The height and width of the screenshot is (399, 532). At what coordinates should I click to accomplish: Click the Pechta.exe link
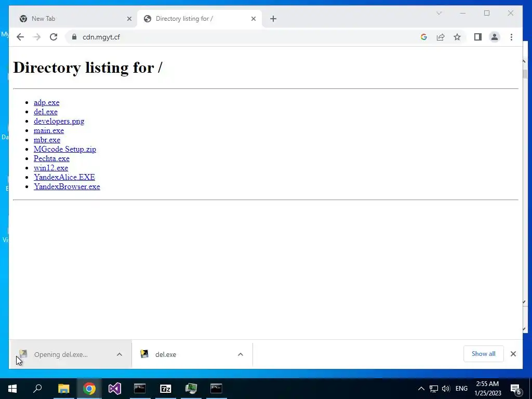[x=51, y=158]
